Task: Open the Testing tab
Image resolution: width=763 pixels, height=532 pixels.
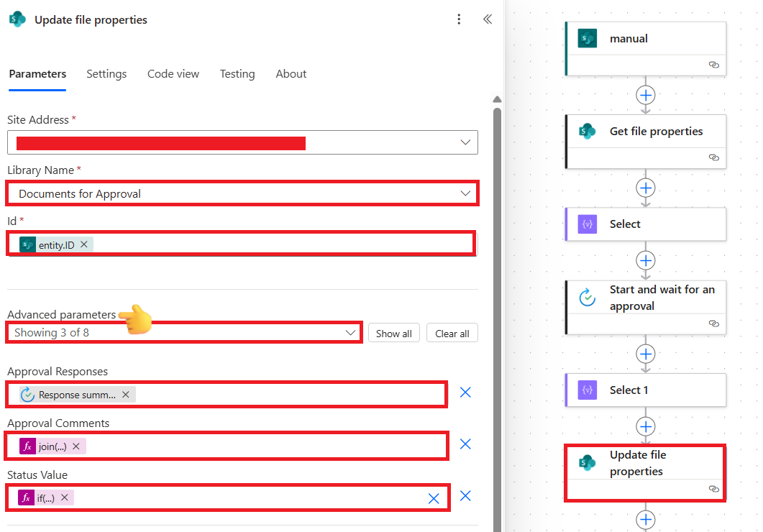Action: point(237,74)
